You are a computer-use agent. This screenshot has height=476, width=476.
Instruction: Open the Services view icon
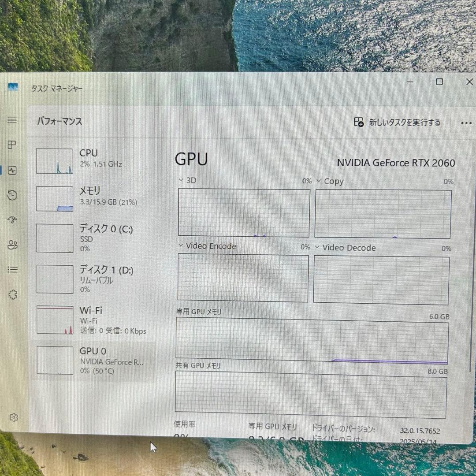(x=13, y=294)
